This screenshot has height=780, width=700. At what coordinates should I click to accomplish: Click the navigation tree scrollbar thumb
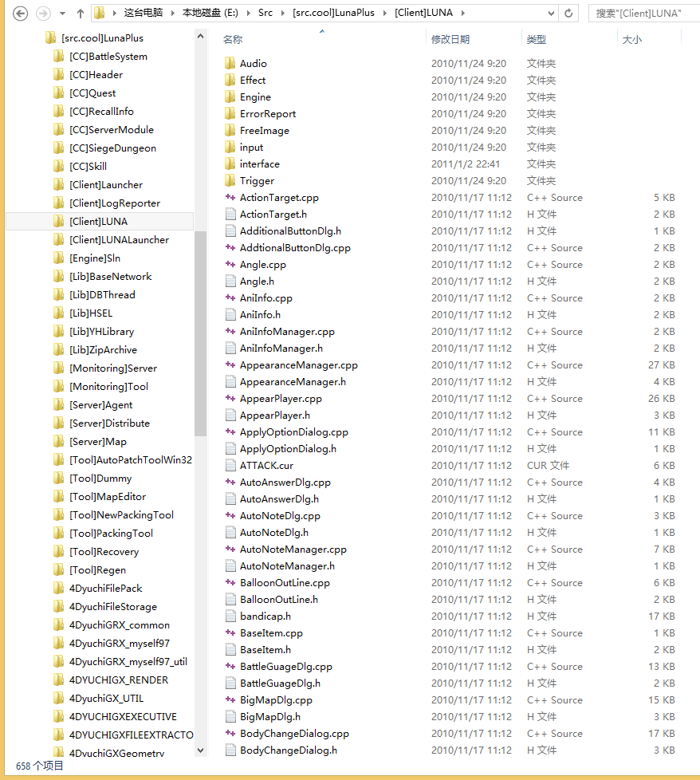tap(200, 333)
